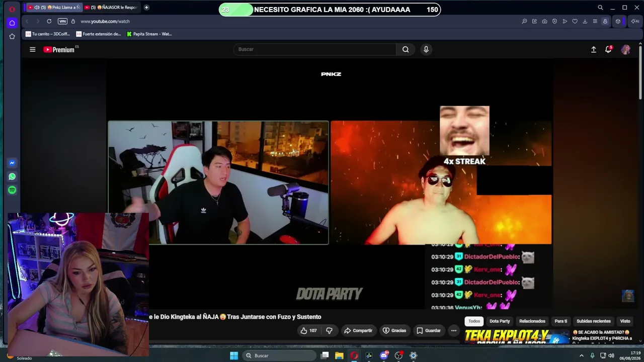Open the find-in-page icon in Opera toolbar

tap(524, 21)
